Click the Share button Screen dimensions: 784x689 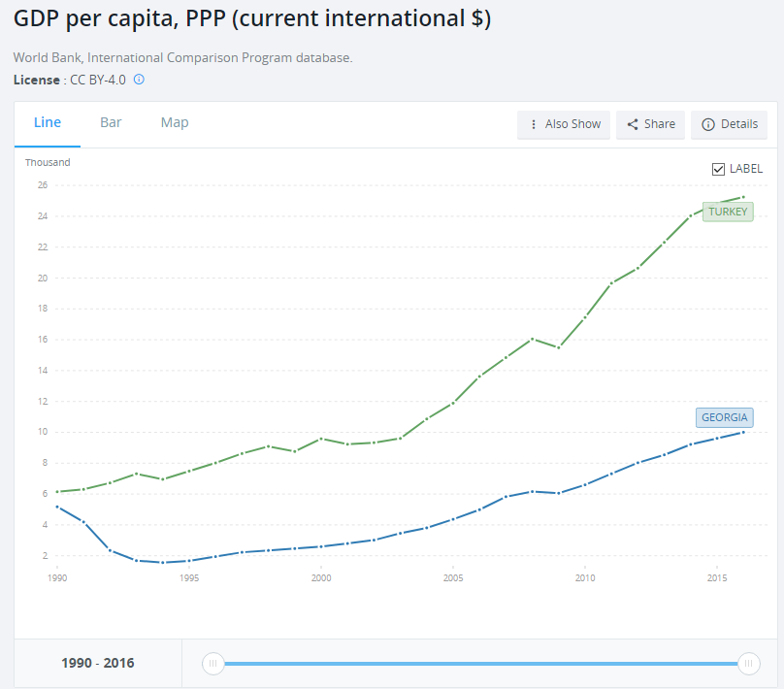(x=650, y=124)
